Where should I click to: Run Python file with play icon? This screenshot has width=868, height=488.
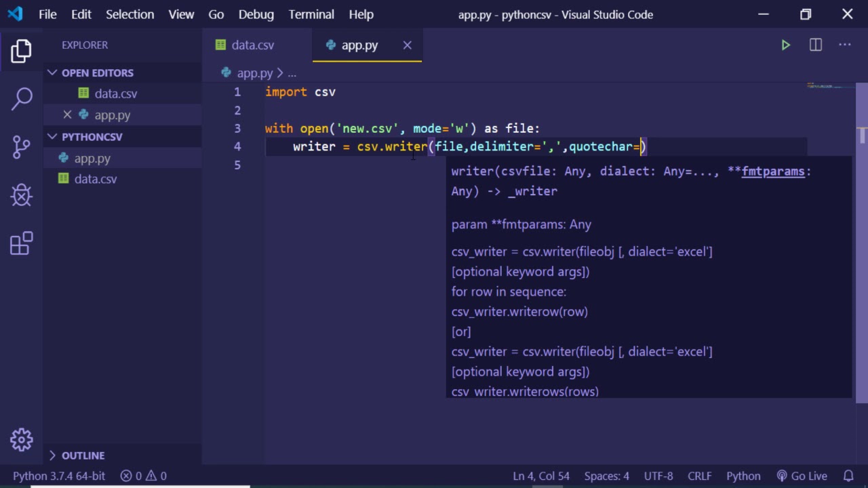pyautogui.click(x=785, y=45)
